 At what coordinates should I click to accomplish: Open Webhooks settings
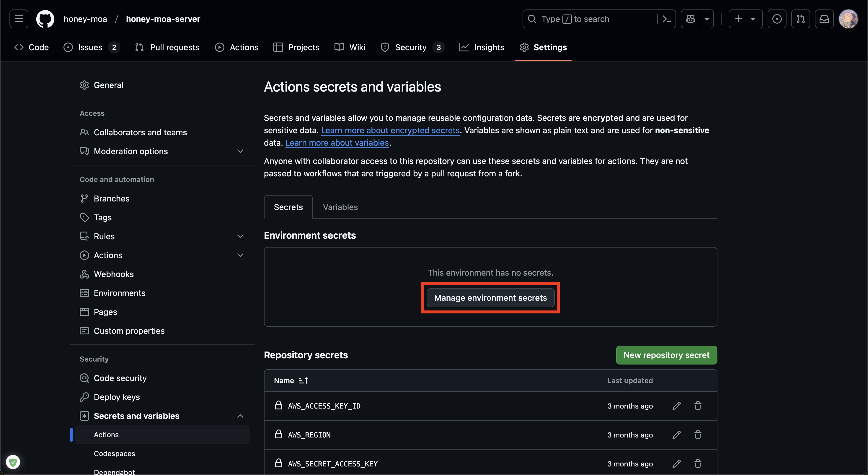(x=162, y=274)
